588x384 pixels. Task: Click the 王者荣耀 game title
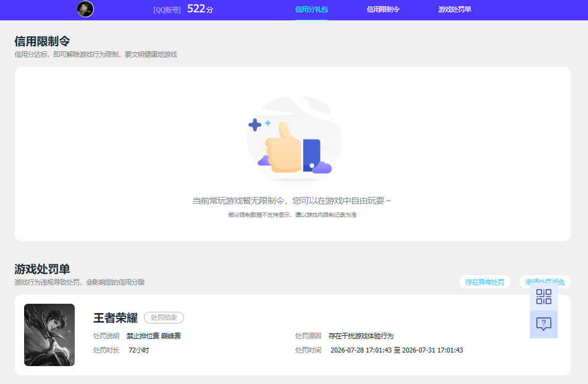click(115, 318)
